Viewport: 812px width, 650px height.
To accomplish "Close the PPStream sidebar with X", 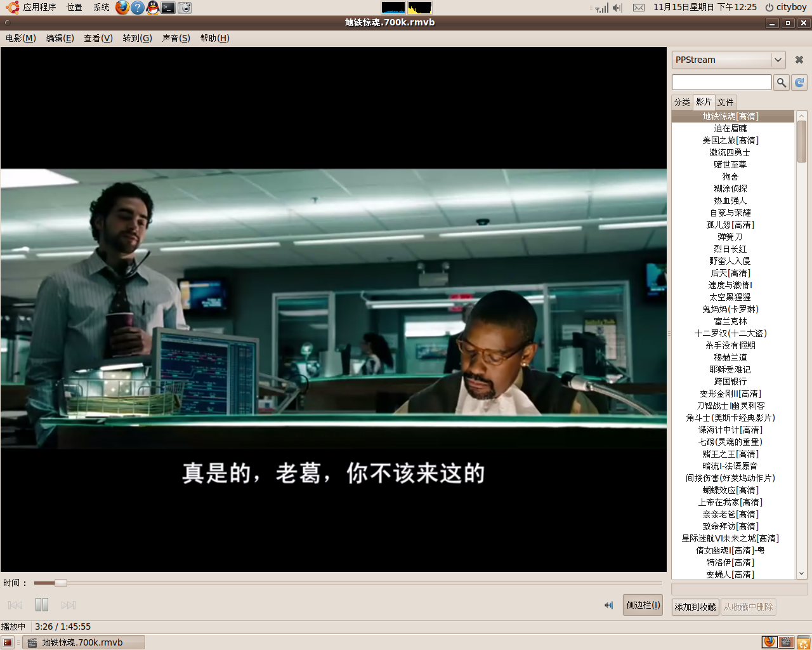I will [799, 60].
